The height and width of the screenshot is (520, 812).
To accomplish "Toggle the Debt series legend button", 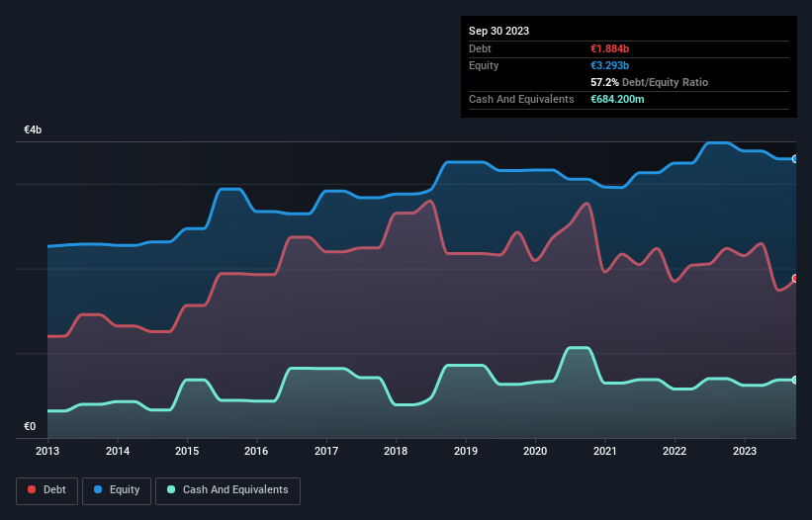I will pyautogui.click(x=47, y=490).
